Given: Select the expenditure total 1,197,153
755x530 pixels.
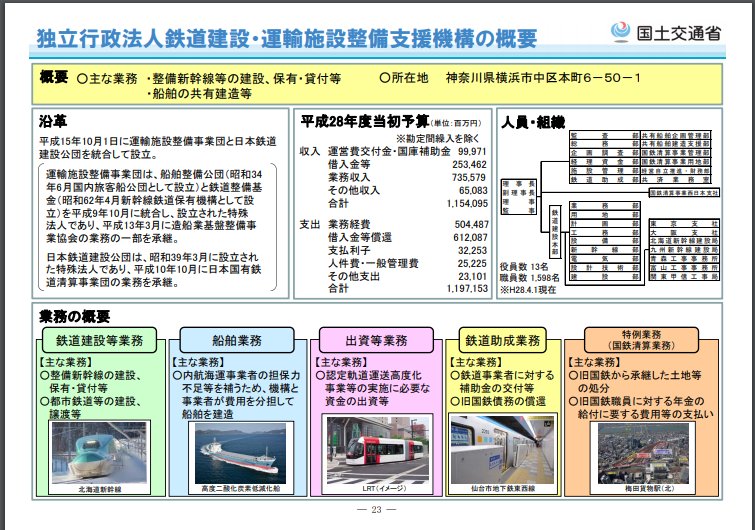Looking at the screenshot, I should pos(467,288).
